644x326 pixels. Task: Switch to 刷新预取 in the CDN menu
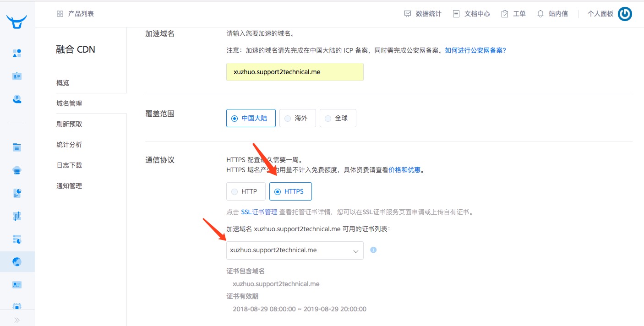point(69,124)
